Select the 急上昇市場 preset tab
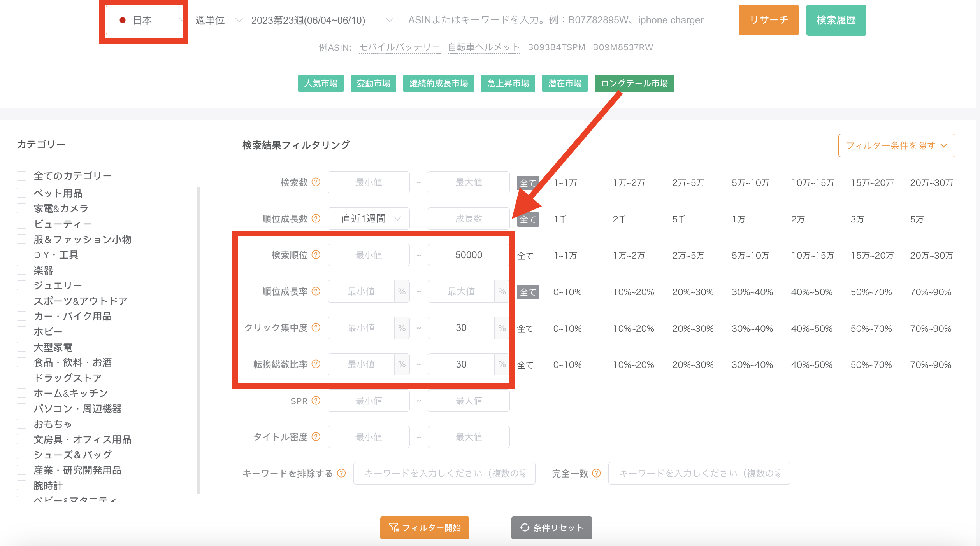This screenshot has width=980, height=546. click(x=508, y=83)
